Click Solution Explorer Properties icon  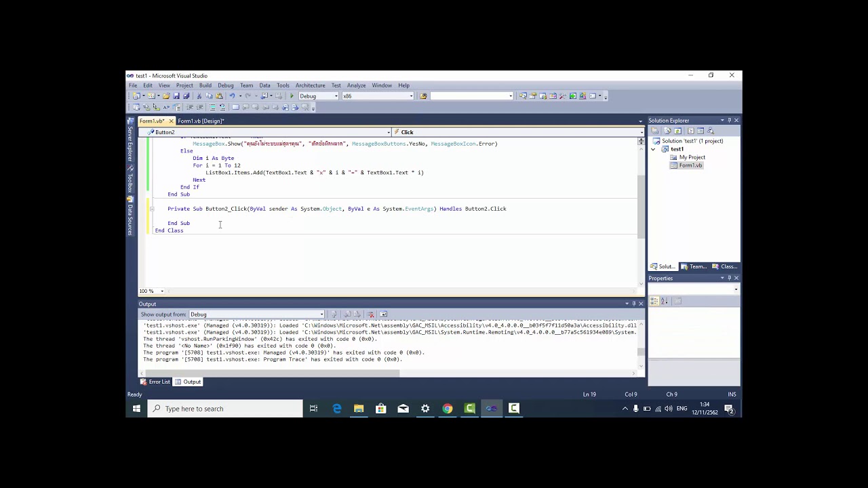(x=654, y=130)
